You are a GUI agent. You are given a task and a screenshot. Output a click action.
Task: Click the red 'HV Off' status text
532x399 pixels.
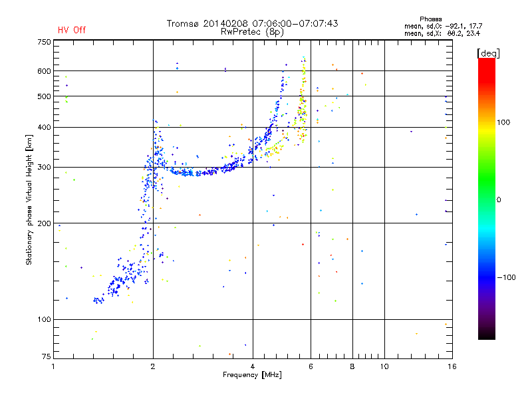pyautogui.click(x=72, y=30)
